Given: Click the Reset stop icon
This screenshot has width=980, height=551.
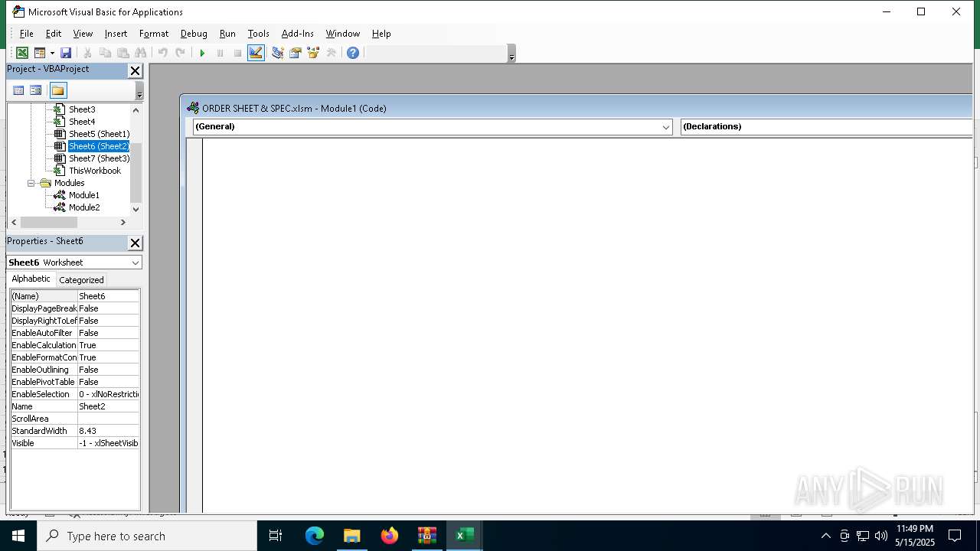Looking at the screenshot, I should click(x=237, y=53).
